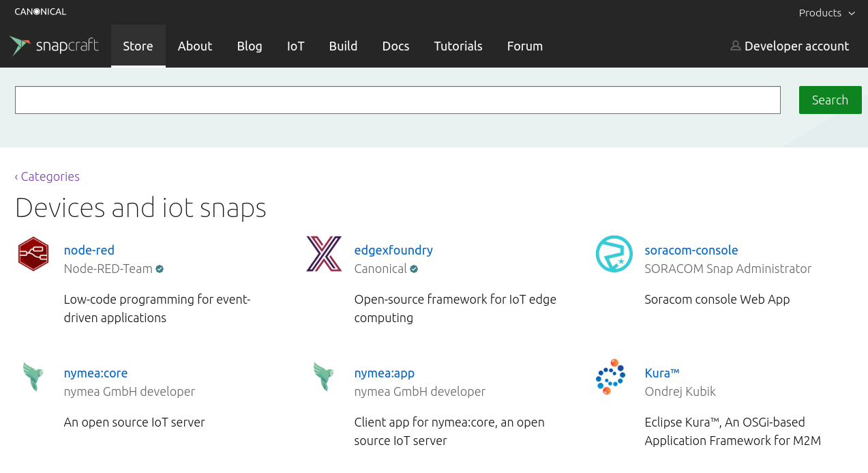Open the Kura™ snap link

(662, 373)
